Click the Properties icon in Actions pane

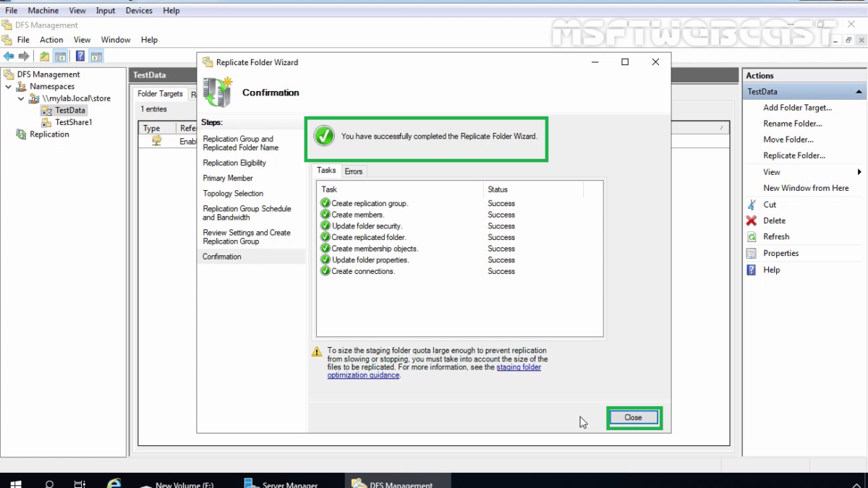[752, 253]
